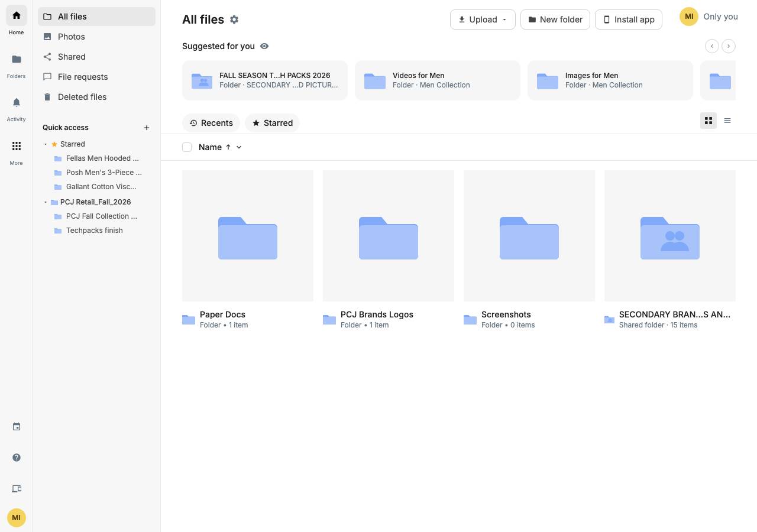Click the Install app button

629,20
